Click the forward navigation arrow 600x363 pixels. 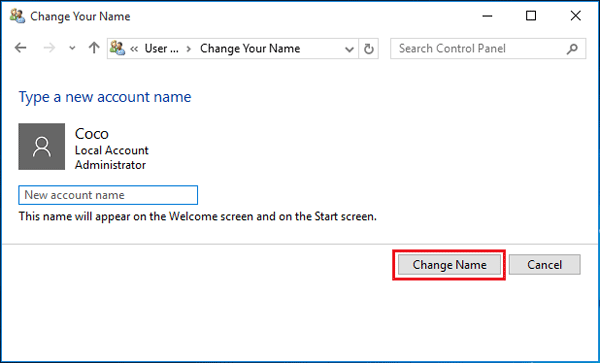49,48
